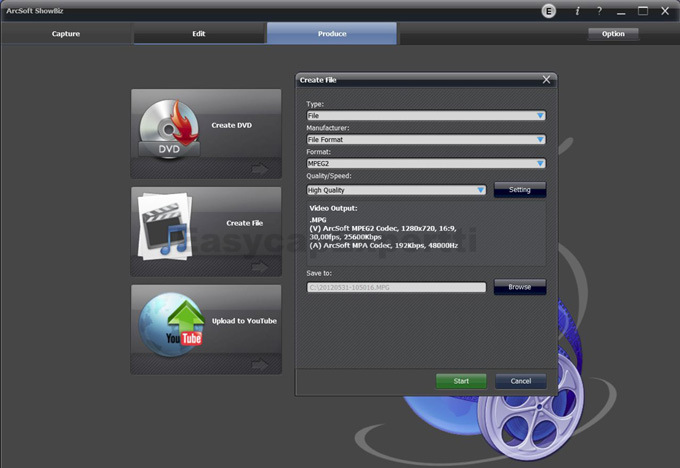Close the Create File dialog
Viewport: 680px width, 468px height.
click(546, 80)
